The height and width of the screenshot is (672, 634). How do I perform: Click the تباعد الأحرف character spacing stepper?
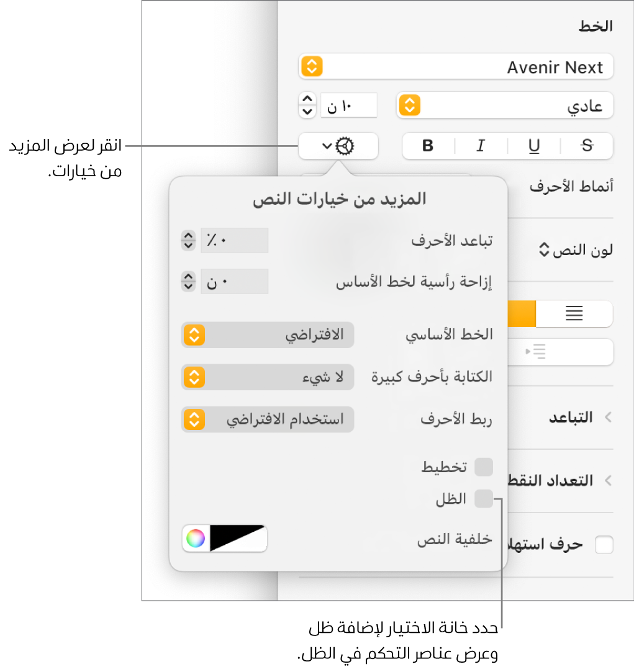(x=188, y=240)
